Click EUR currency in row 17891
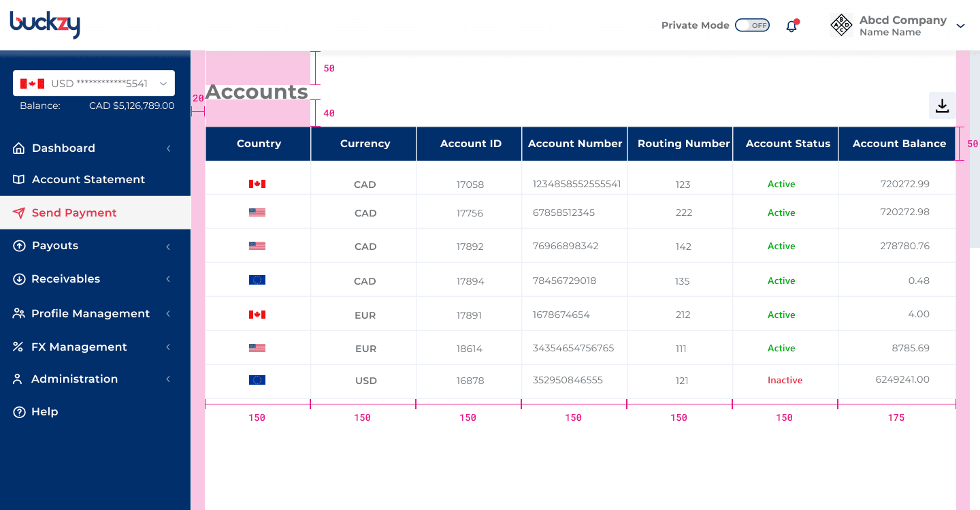The image size is (980, 510). click(365, 315)
